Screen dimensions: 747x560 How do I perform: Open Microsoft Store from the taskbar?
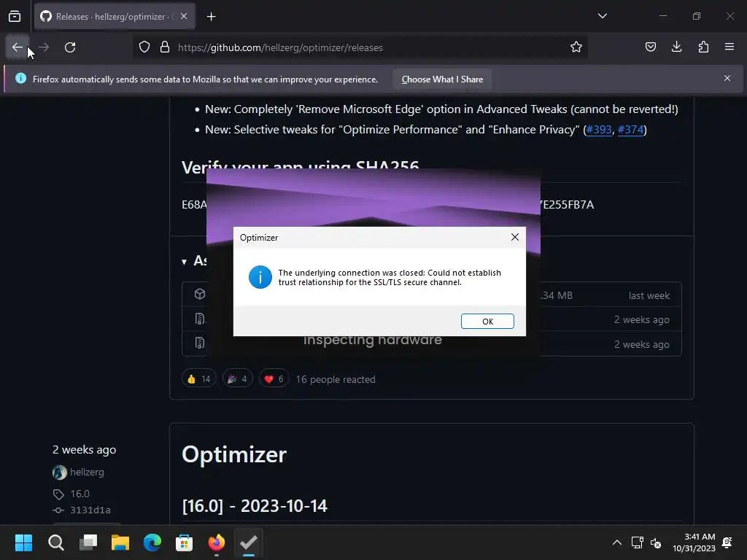coord(185,542)
